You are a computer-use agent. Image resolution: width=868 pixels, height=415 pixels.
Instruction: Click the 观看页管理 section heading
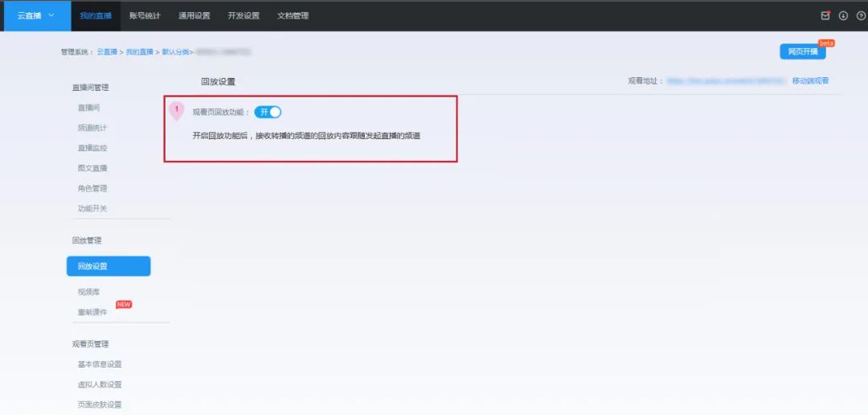coord(90,343)
